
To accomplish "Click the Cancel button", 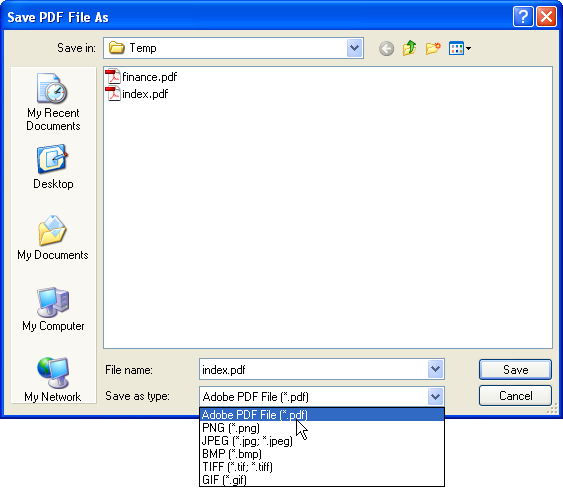I will (515, 396).
